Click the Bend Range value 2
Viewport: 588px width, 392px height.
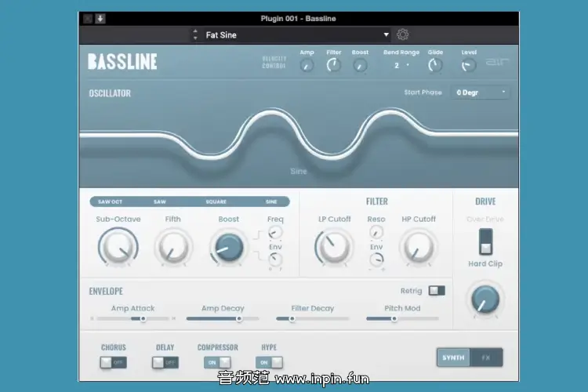397,66
